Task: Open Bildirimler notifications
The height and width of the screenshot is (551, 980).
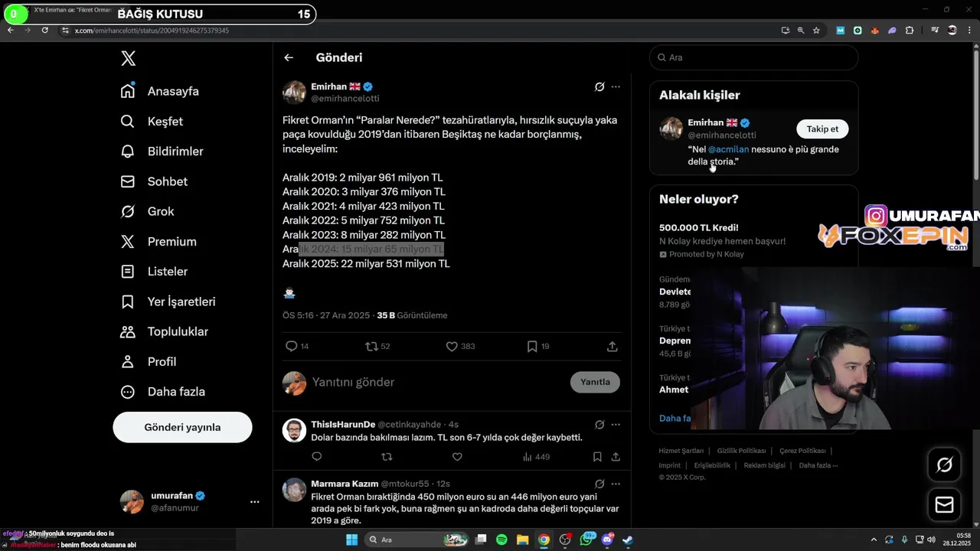Action: coord(162,152)
